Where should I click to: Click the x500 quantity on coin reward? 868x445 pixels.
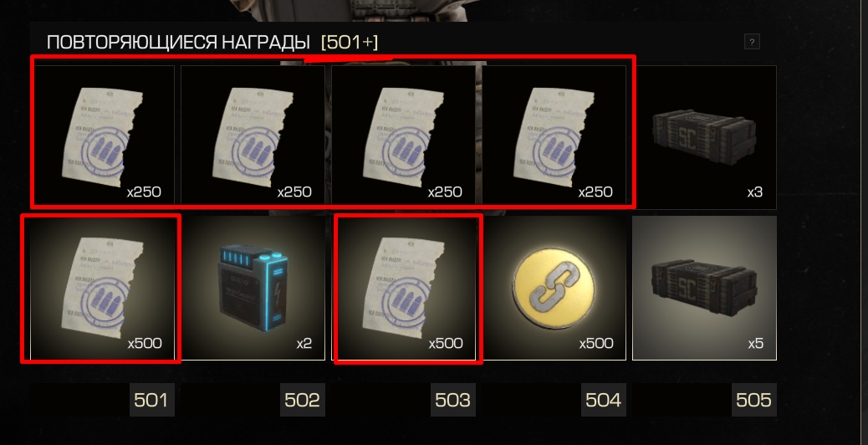596,343
